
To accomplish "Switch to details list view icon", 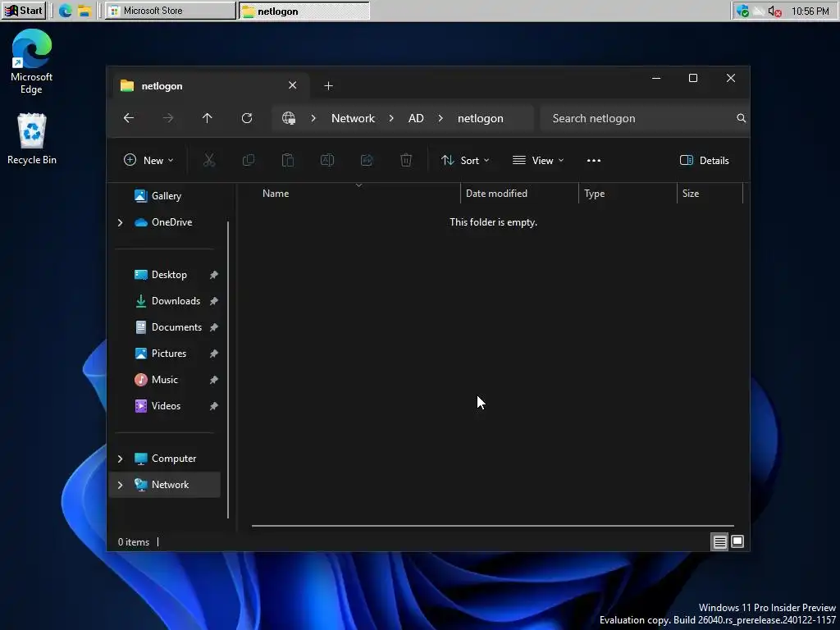I will (719, 542).
